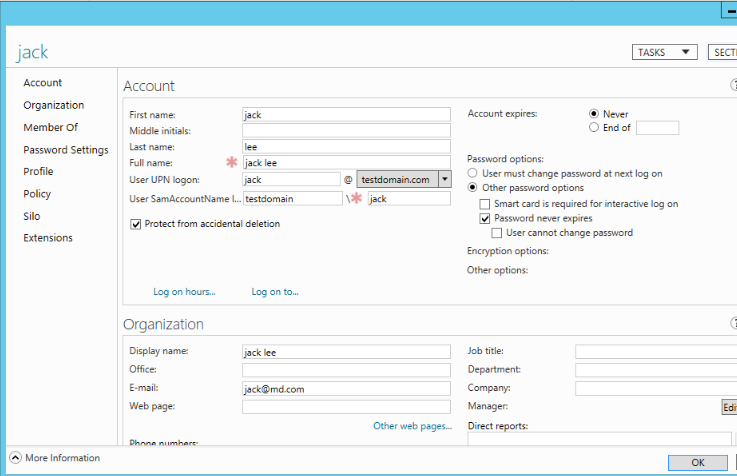Click into Job title field
737x476 pixels.
click(656, 351)
